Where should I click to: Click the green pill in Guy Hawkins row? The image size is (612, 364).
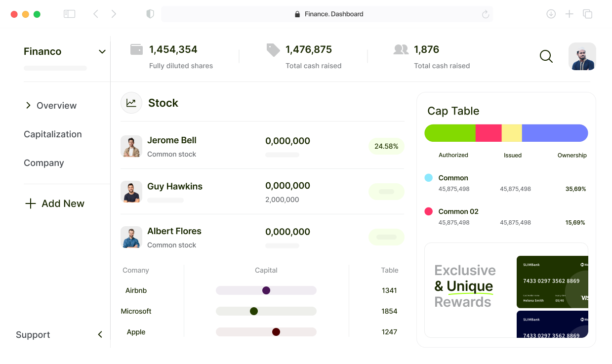pyautogui.click(x=386, y=192)
